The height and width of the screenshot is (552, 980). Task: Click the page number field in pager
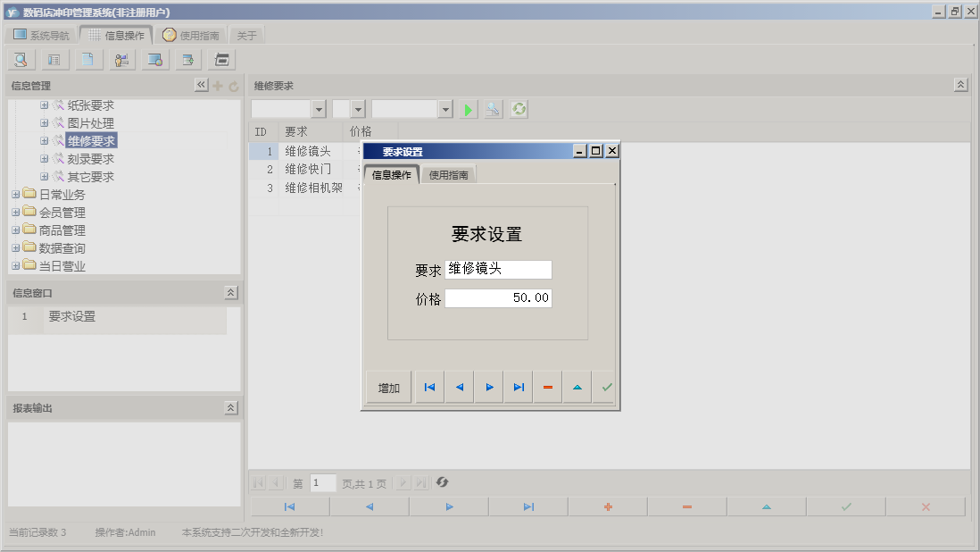tap(323, 482)
